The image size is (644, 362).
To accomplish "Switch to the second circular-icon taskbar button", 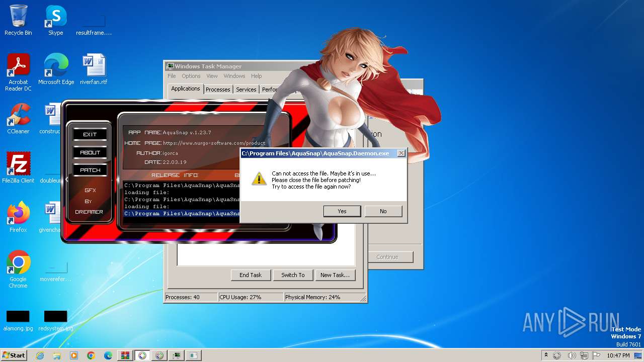I will 159,355.
